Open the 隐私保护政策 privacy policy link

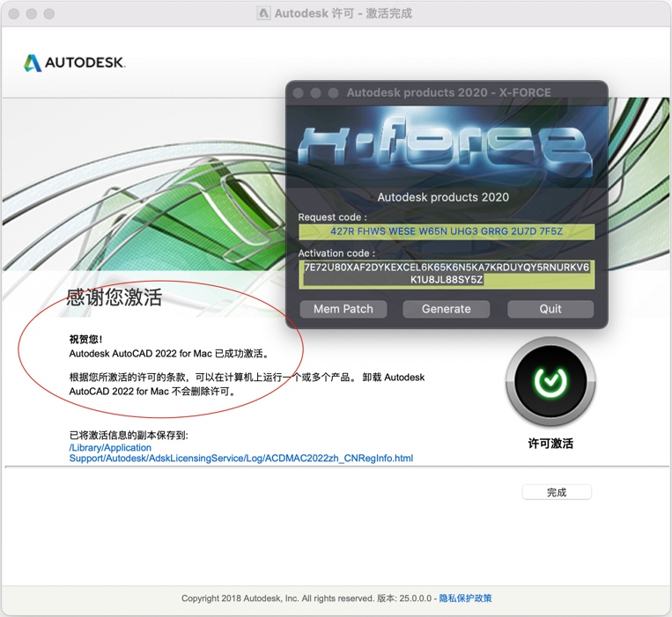465,599
